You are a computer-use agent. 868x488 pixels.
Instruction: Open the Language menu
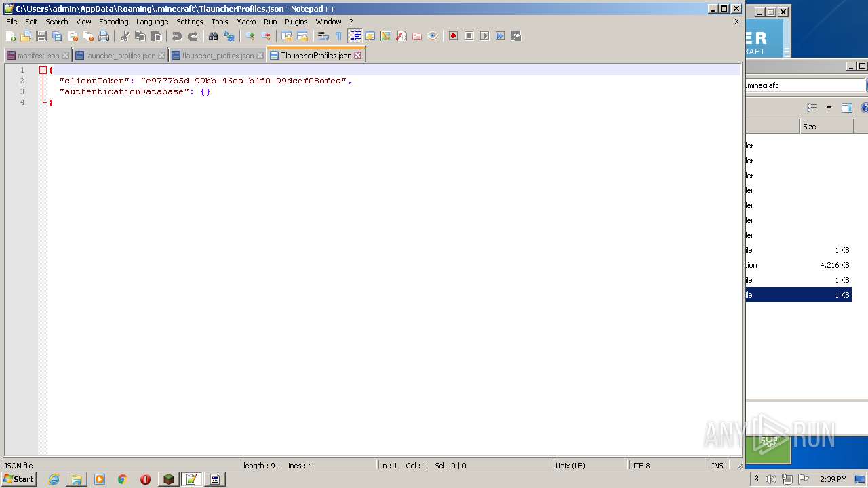pyautogui.click(x=152, y=22)
